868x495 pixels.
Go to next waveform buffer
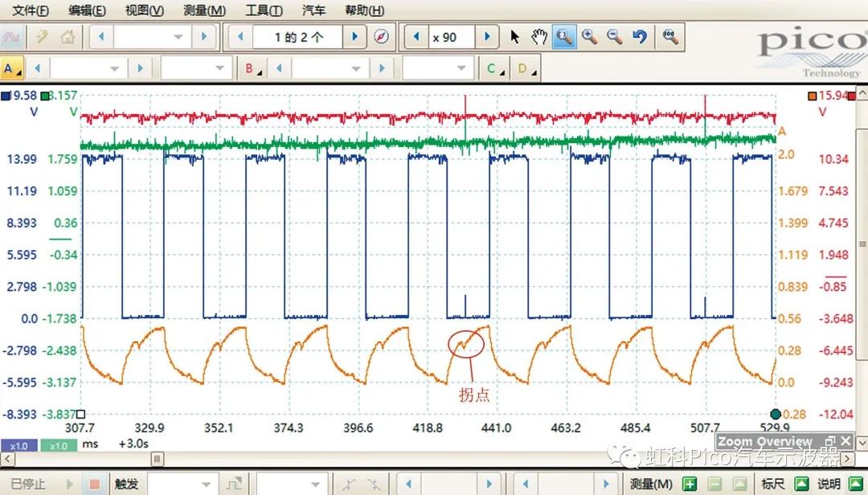click(354, 37)
